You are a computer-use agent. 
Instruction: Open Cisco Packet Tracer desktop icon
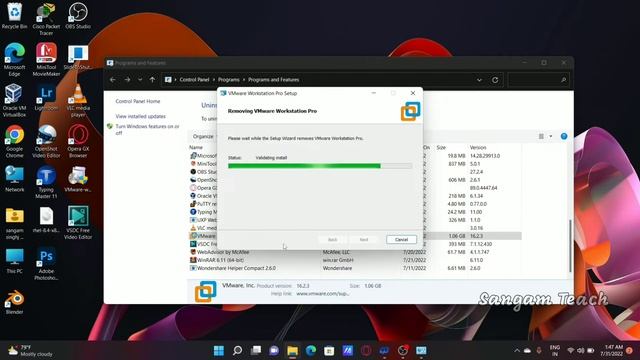[x=46, y=19]
